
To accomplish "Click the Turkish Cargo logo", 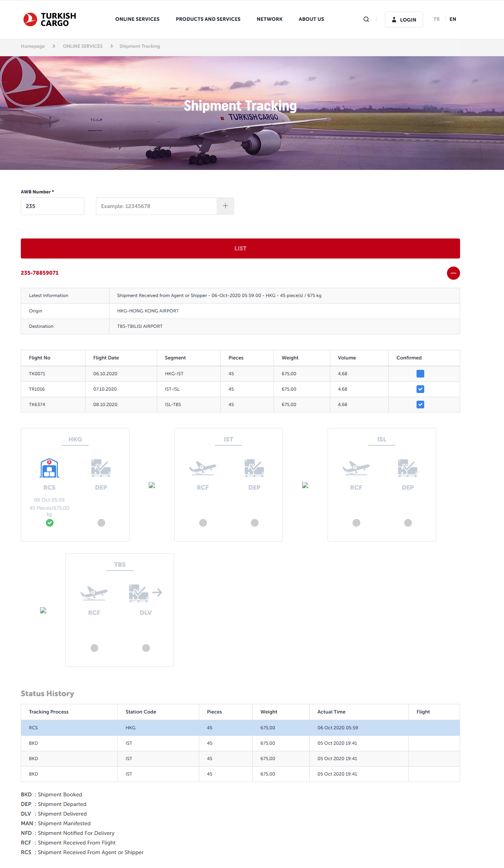I will click(50, 19).
